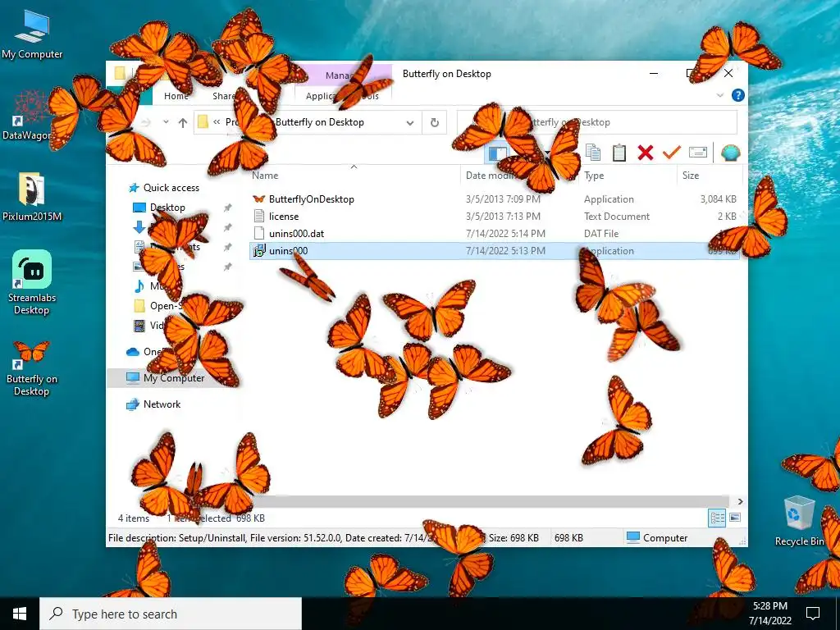Select Butterfly on Desktop desktop shortcut
The image size is (840, 630).
pos(32,368)
